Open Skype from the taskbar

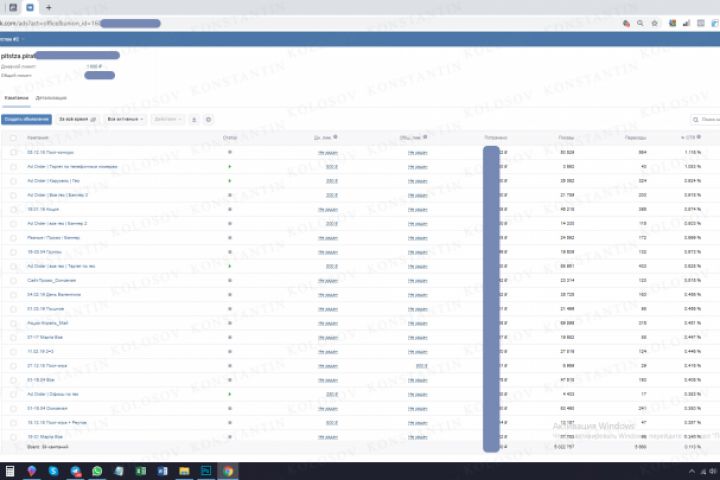pyautogui.click(x=54, y=471)
